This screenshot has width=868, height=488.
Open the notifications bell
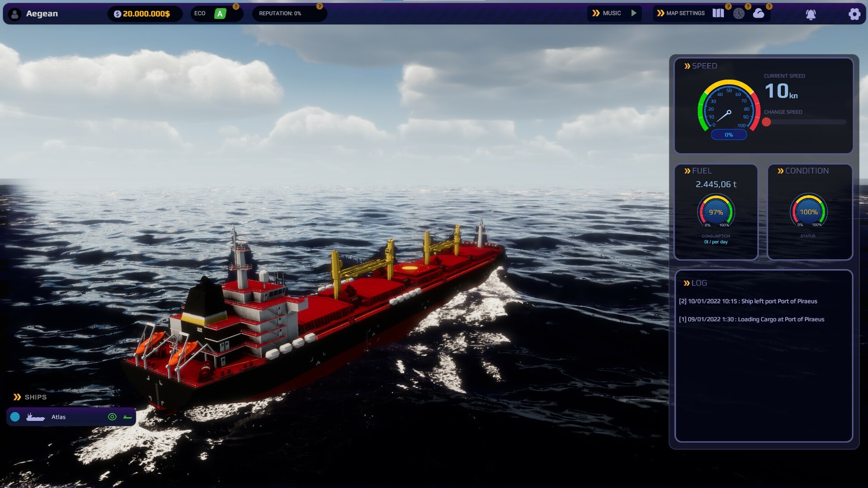click(x=811, y=14)
